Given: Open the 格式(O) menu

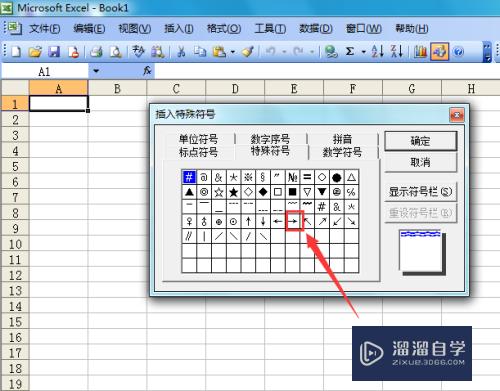Looking at the screenshot, I should pos(224,29).
